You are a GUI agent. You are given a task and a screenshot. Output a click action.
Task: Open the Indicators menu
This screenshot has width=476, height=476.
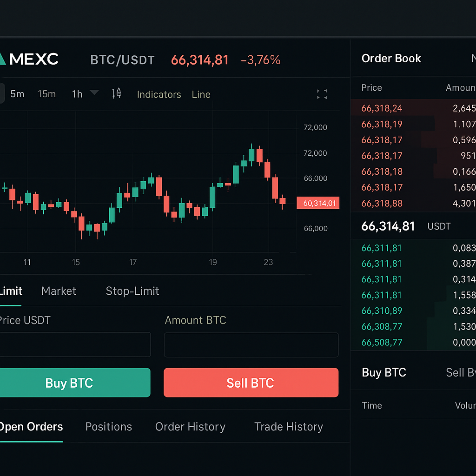[x=159, y=94]
